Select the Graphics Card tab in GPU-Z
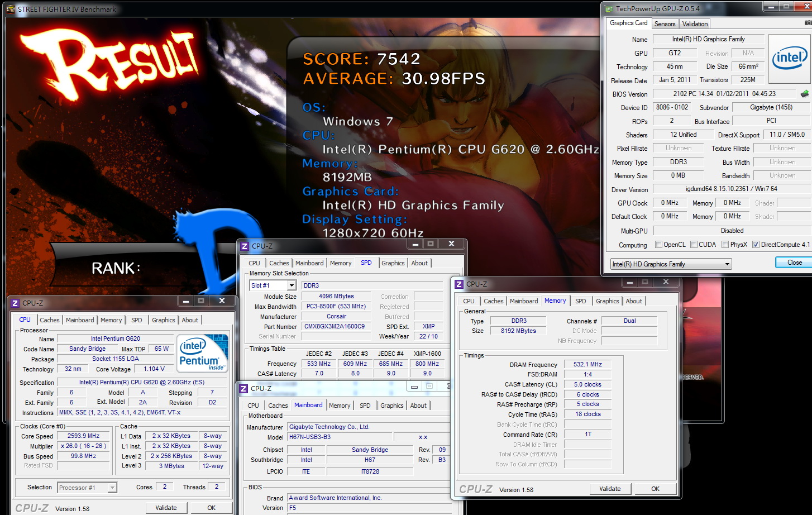This screenshot has width=812, height=515. pyautogui.click(x=629, y=23)
